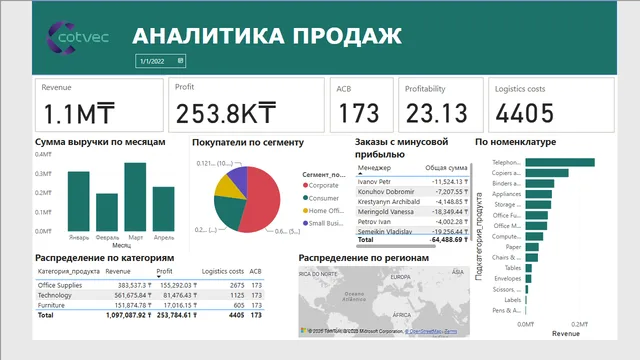Click the EUROPA area on the map
Viewport: 640px width, 360px height.
pos(400,277)
